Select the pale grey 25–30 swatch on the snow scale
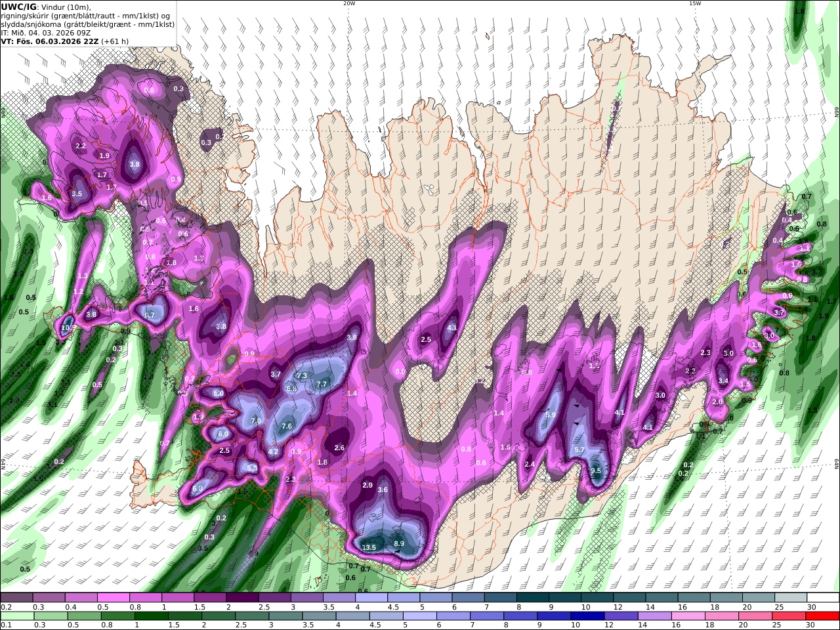Image resolution: width=840 pixels, height=630 pixels. coord(791,597)
